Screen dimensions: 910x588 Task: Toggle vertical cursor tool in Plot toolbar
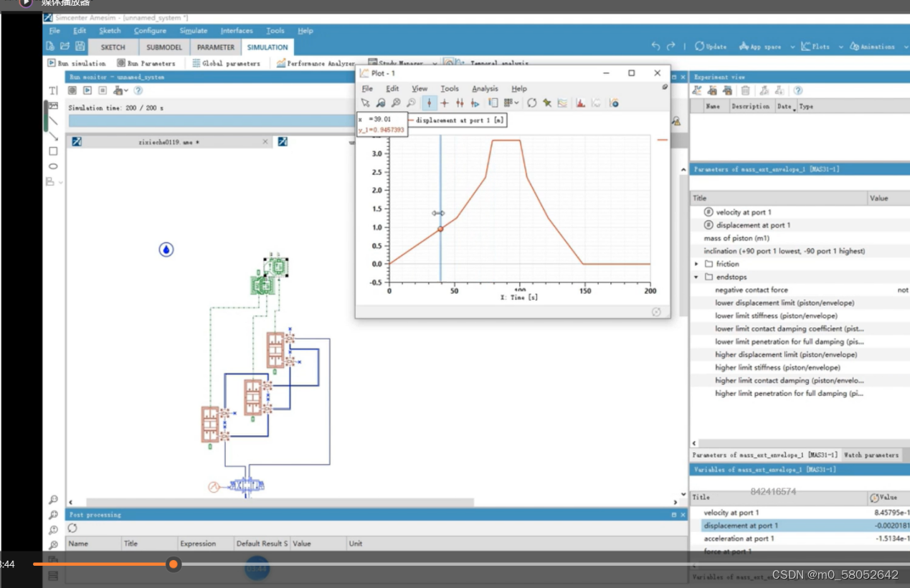tap(429, 103)
